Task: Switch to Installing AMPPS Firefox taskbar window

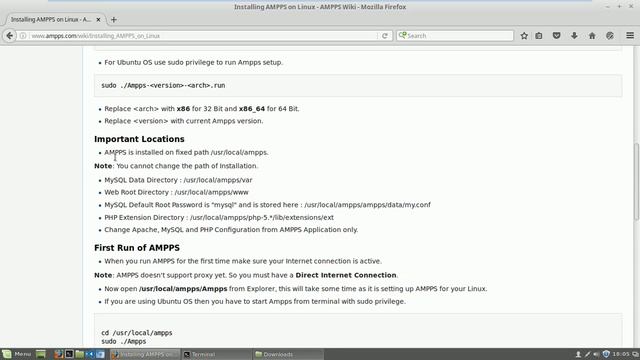Action: pyautogui.click(x=145, y=354)
